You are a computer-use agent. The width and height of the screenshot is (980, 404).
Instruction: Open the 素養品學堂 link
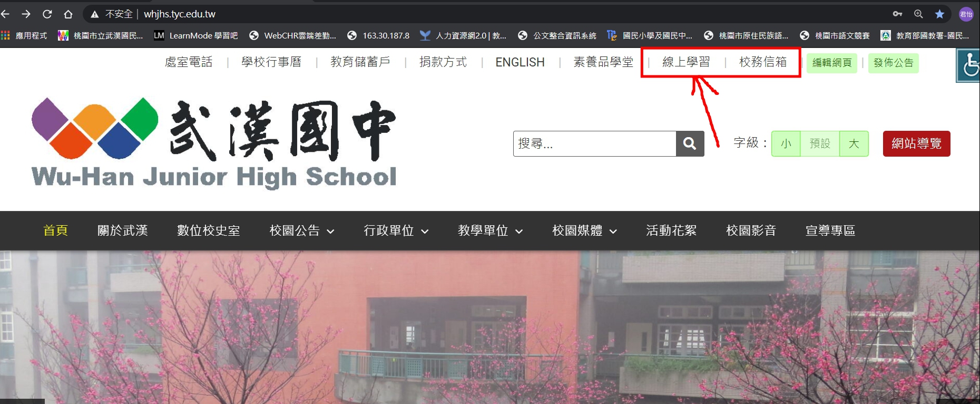point(603,62)
